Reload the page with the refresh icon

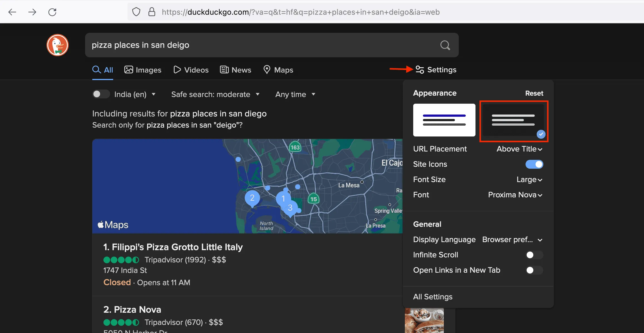[52, 12]
